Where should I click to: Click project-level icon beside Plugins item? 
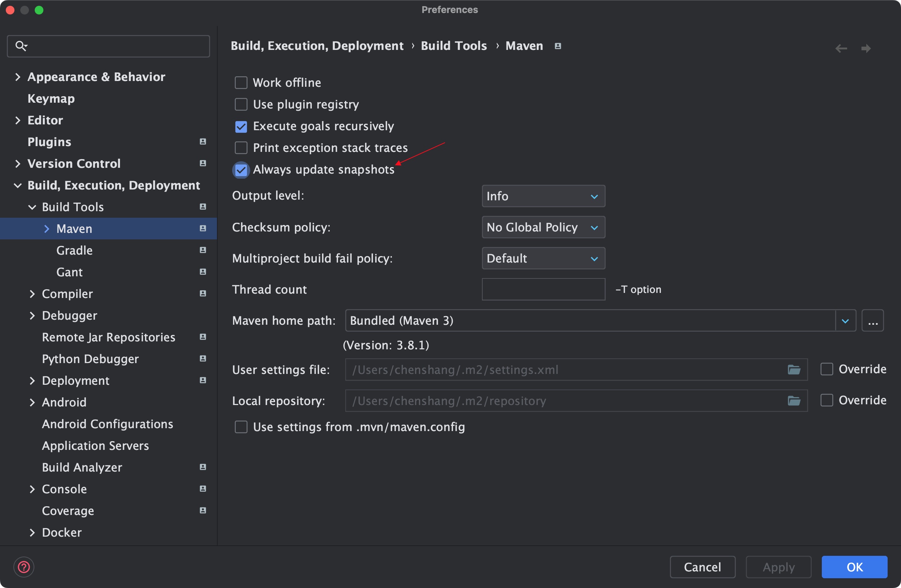[203, 142]
